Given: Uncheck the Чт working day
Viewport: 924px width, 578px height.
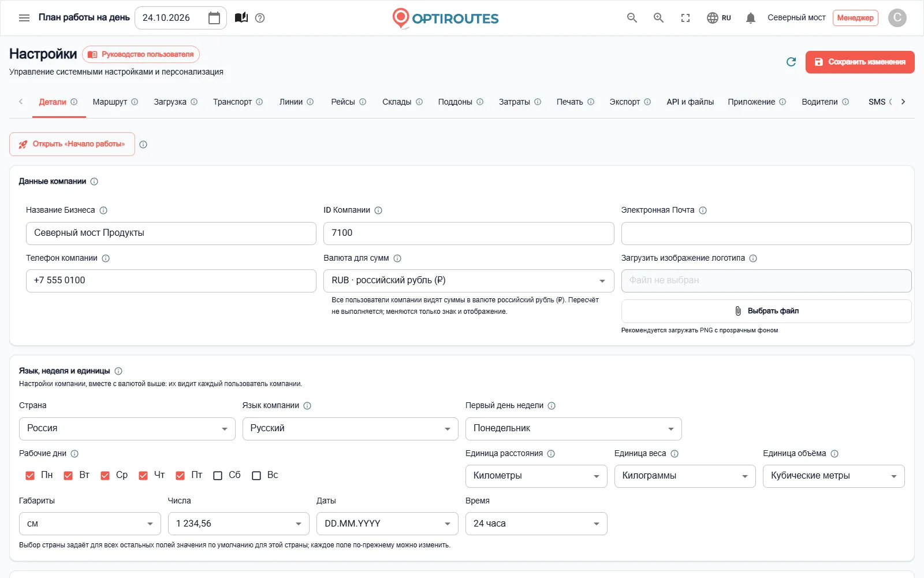Looking at the screenshot, I should click(x=143, y=476).
